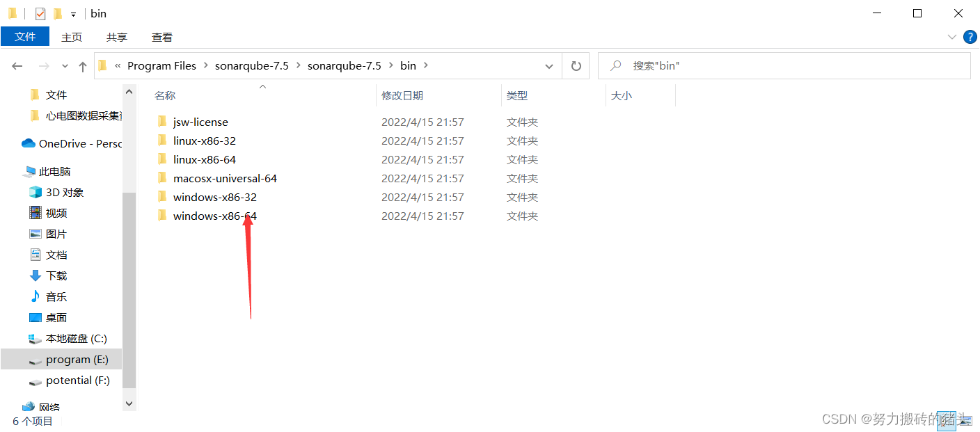Select 网络 in the navigation pane
The height and width of the screenshot is (432, 980).
click(49, 407)
